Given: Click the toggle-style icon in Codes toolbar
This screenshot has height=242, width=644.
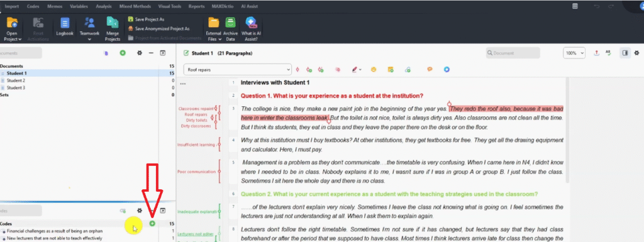Looking at the screenshot, I should [123, 211].
